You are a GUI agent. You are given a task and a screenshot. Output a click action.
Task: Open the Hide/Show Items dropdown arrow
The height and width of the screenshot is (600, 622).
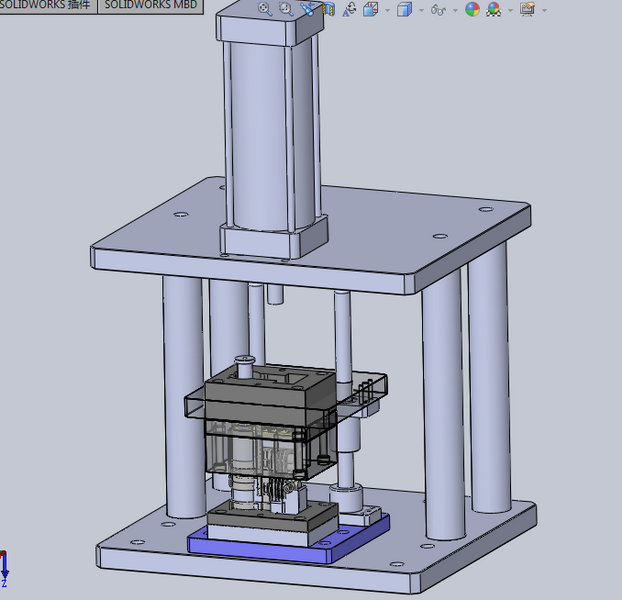click(455, 10)
